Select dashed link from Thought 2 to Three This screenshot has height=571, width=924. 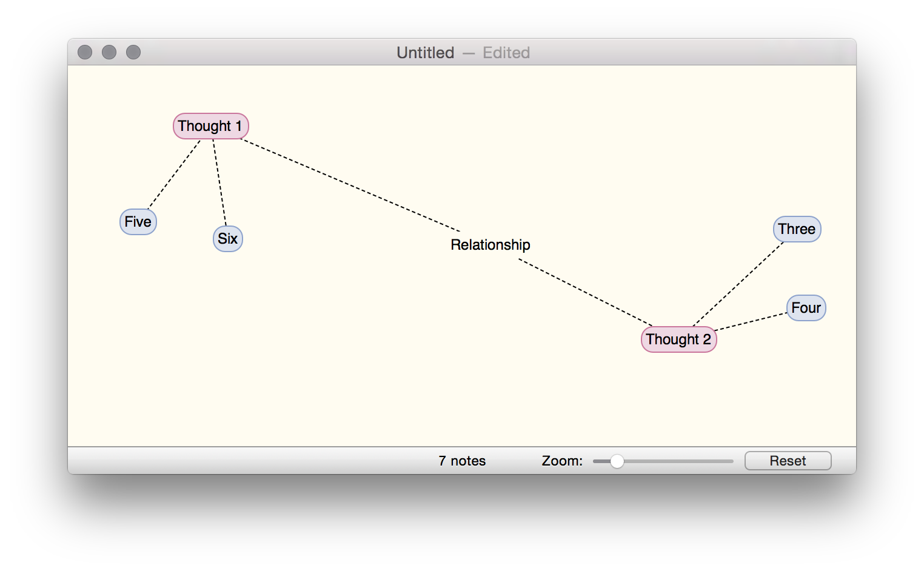[738, 284]
